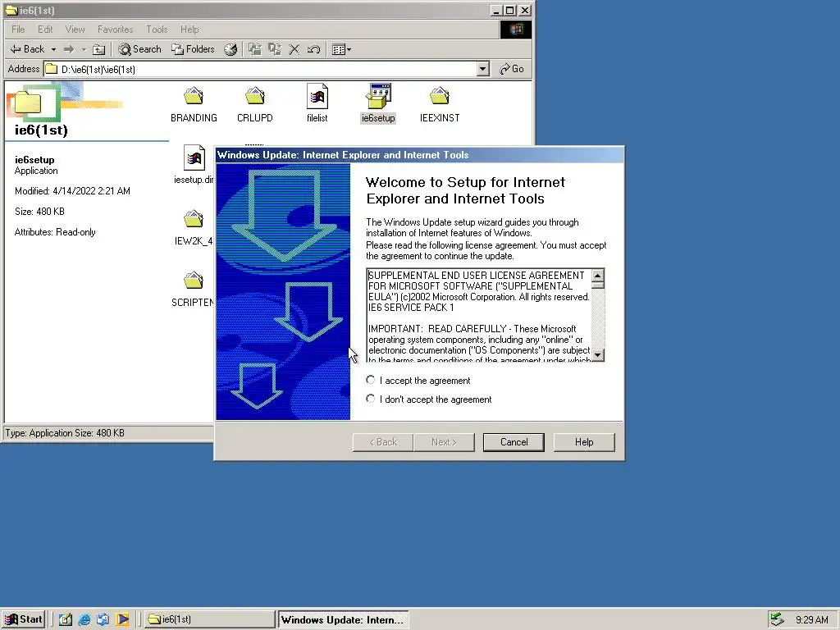Open the Start menu

pyautogui.click(x=24, y=619)
